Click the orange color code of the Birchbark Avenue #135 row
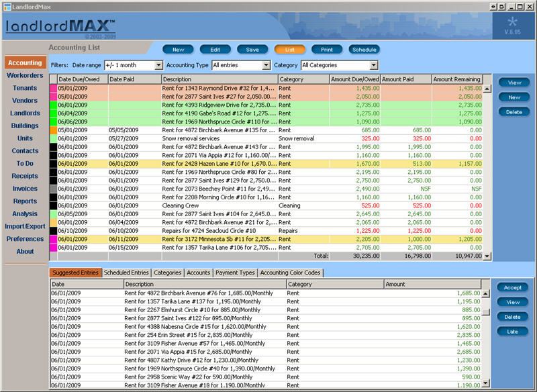The image size is (537, 392). point(54,130)
